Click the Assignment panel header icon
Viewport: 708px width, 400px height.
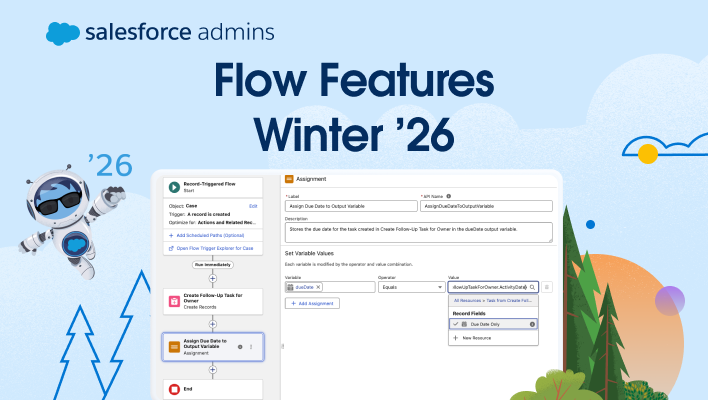(x=289, y=179)
